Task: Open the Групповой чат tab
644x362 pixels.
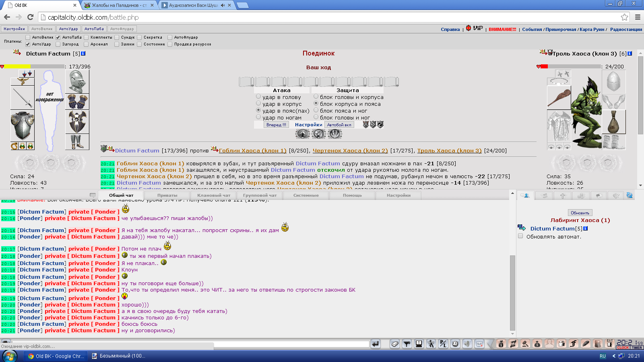Action: pos(260,195)
